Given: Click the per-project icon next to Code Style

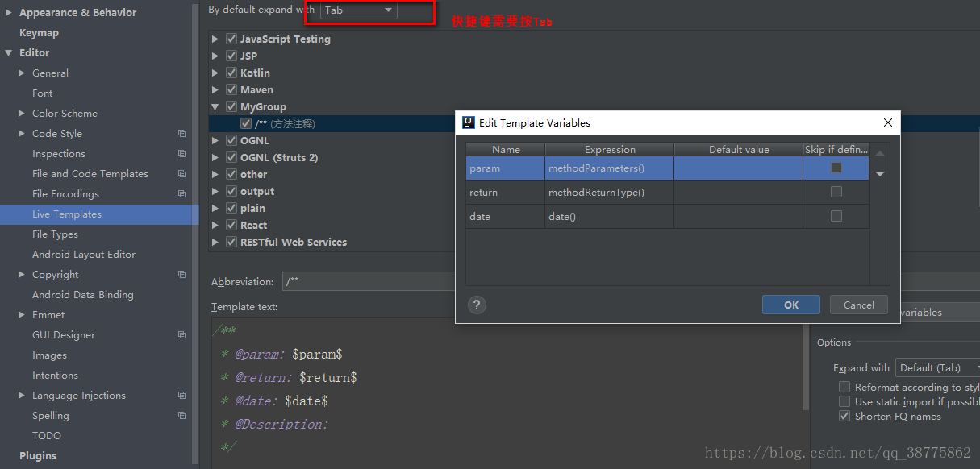Looking at the screenshot, I should click(x=181, y=134).
